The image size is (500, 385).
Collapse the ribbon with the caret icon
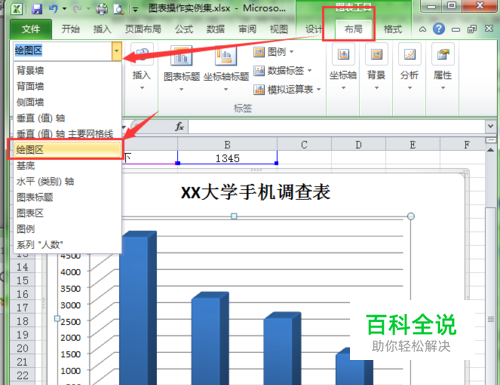422,29
